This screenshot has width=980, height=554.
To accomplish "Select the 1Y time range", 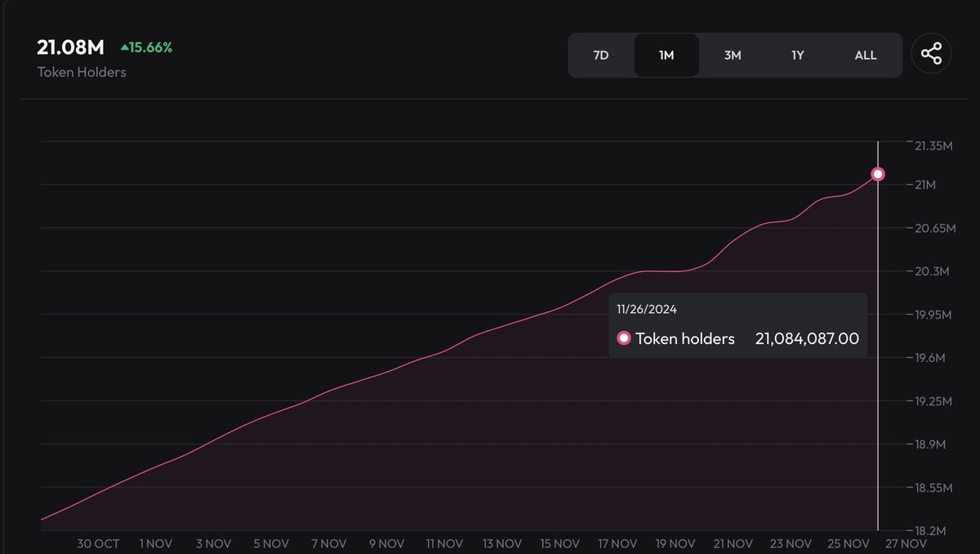I will click(x=797, y=55).
